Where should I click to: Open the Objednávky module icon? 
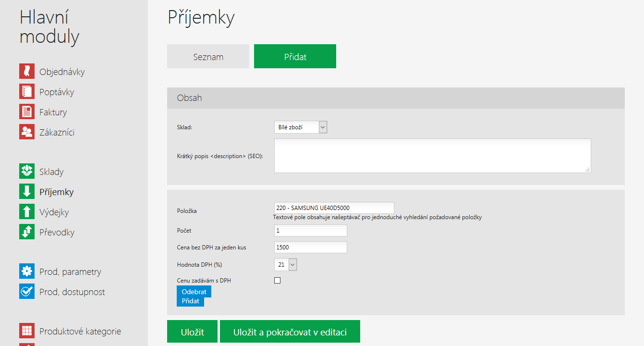(x=27, y=71)
